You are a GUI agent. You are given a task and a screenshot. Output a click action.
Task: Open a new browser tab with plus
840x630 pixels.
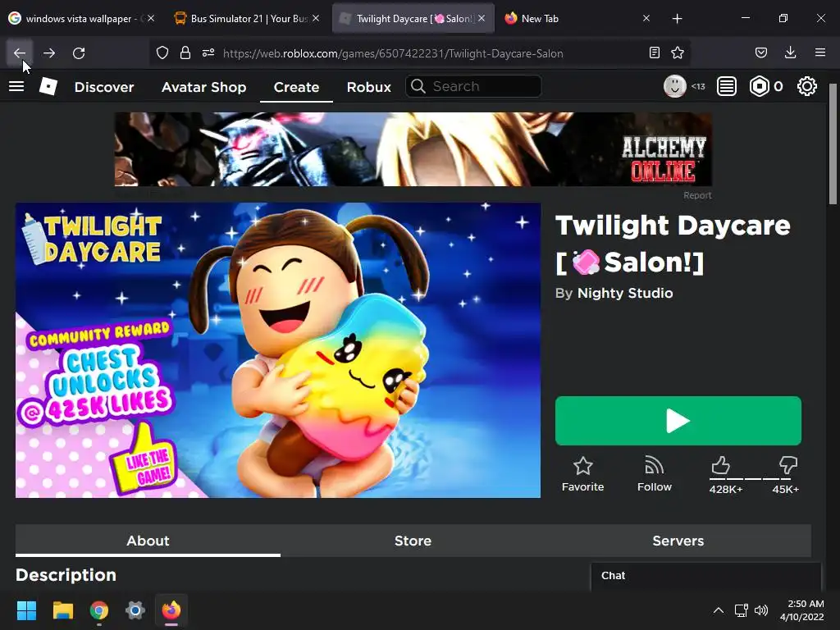click(x=677, y=19)
